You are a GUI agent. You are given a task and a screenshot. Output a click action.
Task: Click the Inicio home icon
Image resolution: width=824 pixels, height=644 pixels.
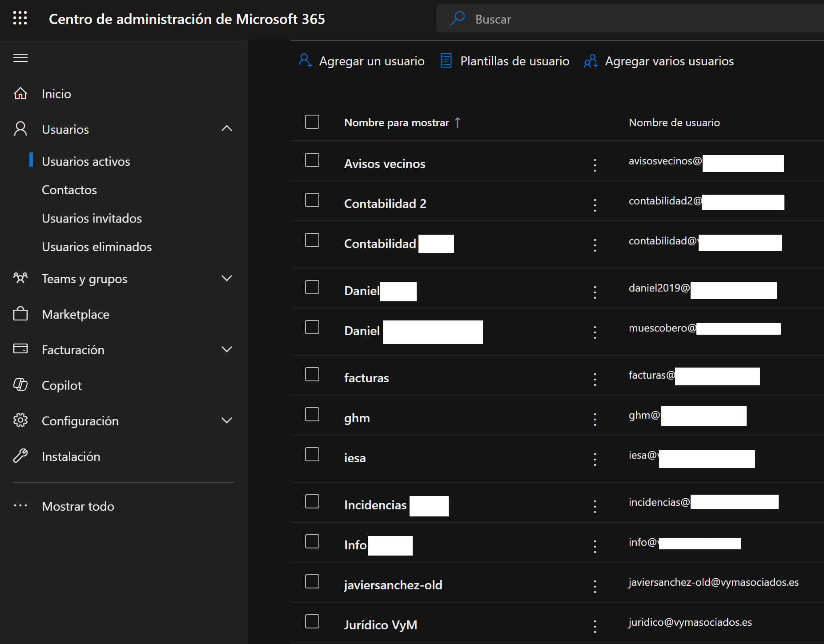20,94
